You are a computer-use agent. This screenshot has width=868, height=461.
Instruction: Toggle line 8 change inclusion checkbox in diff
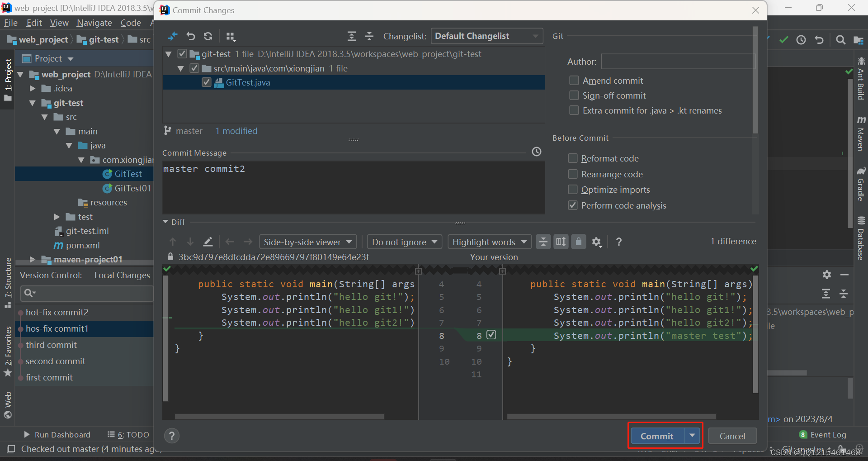click(491, 335)
